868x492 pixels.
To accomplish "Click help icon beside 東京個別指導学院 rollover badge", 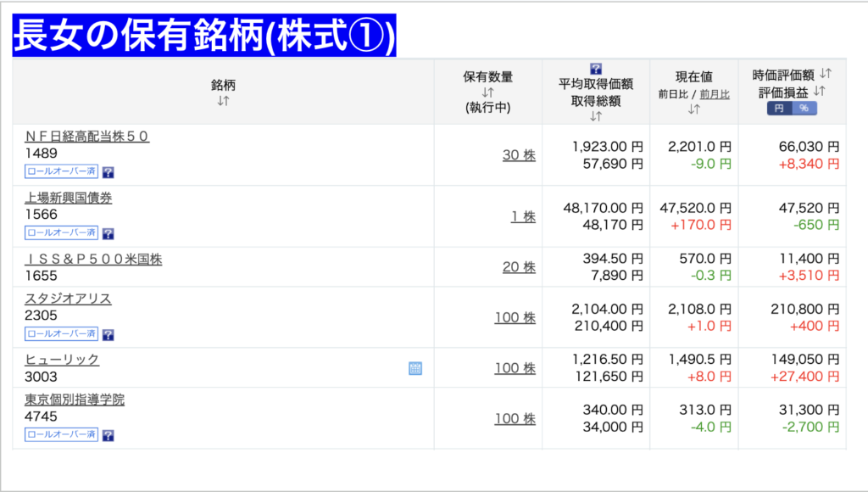I will pos(108,435).
